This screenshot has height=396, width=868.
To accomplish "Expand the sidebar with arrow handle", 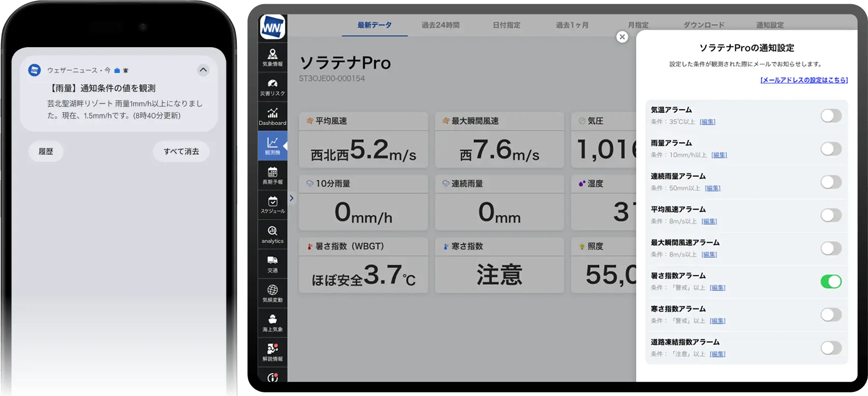I will pyautogui.click(x=291, y=198).
